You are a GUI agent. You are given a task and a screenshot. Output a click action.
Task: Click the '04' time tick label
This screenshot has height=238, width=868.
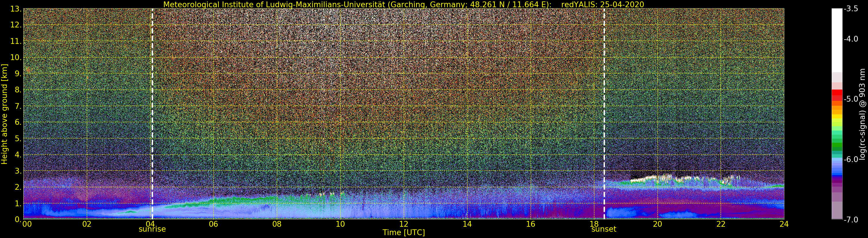click(150, 224)
